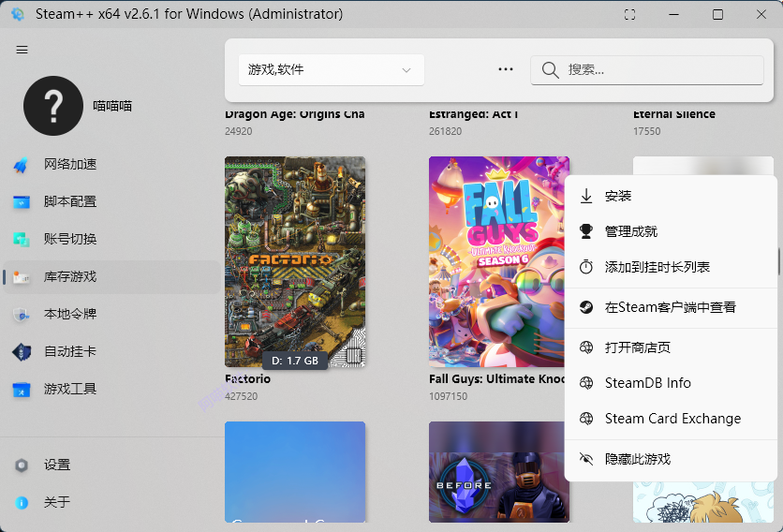Click the blue placeholder game cover
The image size is (783, 532).
pos(295,472)
